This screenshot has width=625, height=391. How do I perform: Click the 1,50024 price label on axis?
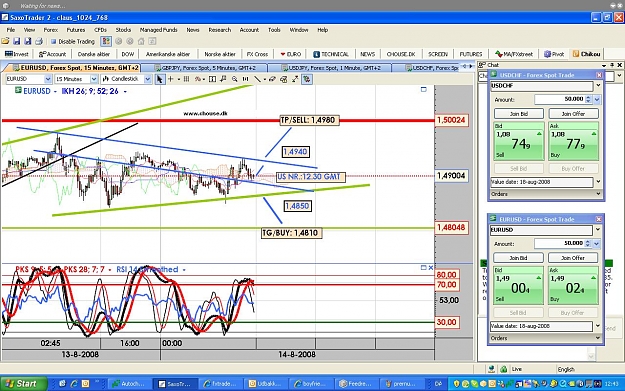451,120
